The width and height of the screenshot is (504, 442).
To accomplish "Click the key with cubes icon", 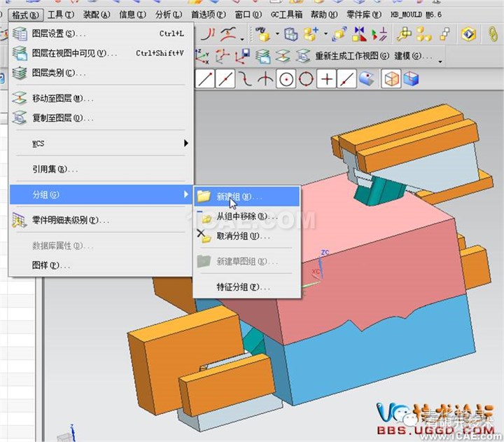I will point(404,34).
